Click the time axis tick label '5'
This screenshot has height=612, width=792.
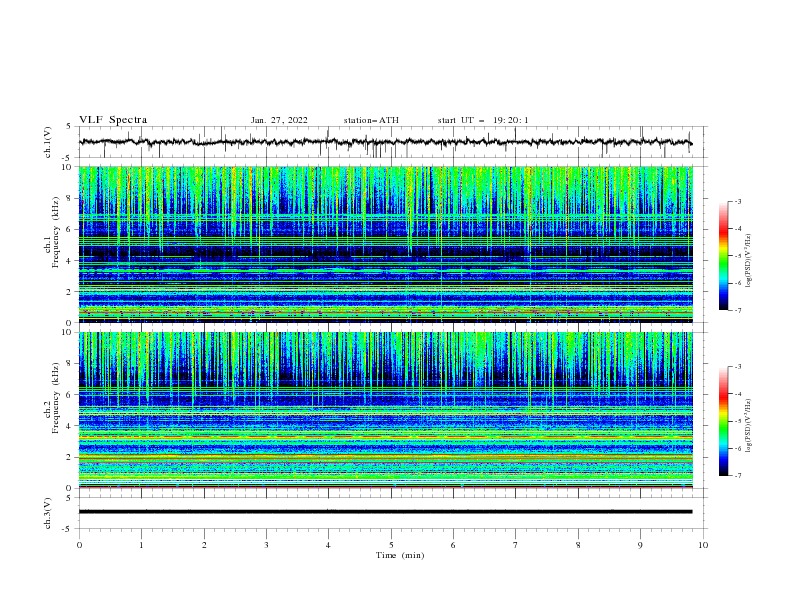coord(391,545)
